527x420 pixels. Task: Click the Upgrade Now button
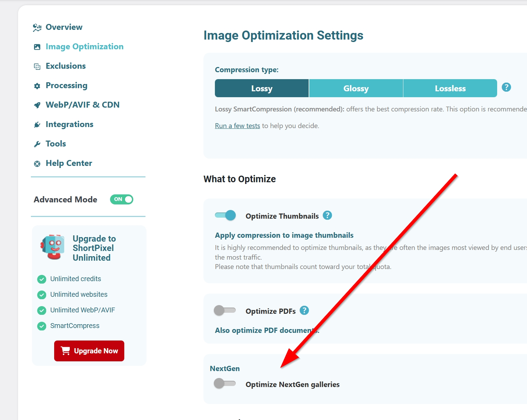(89, 351)
